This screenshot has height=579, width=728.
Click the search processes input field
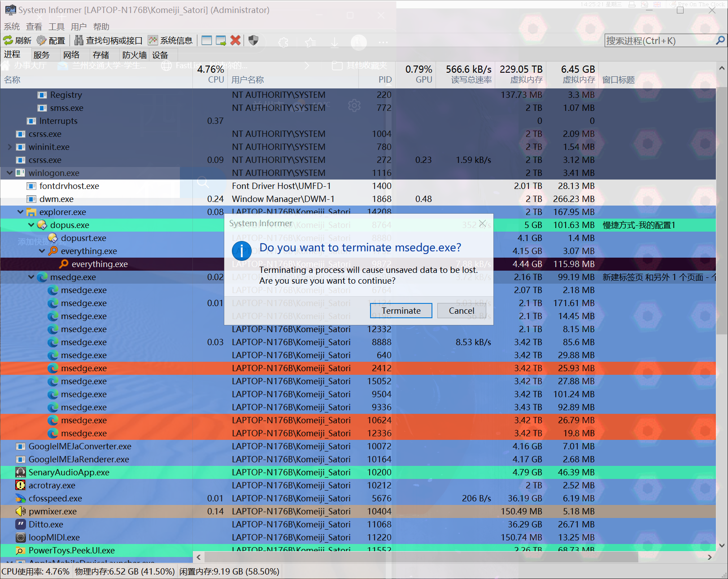[659, 40]
